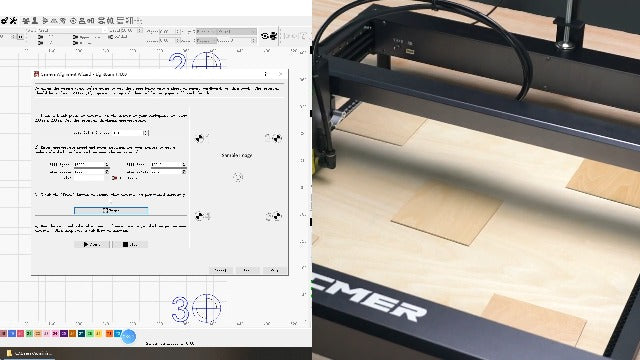
Task: Step the VSpace value
Action: click(178, 40)
